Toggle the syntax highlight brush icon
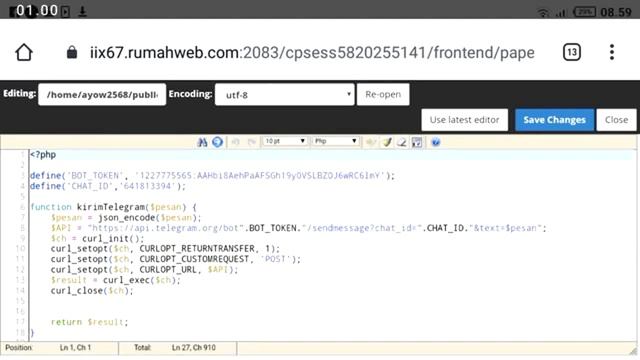The image size is (640, 360). coord(387,142)
